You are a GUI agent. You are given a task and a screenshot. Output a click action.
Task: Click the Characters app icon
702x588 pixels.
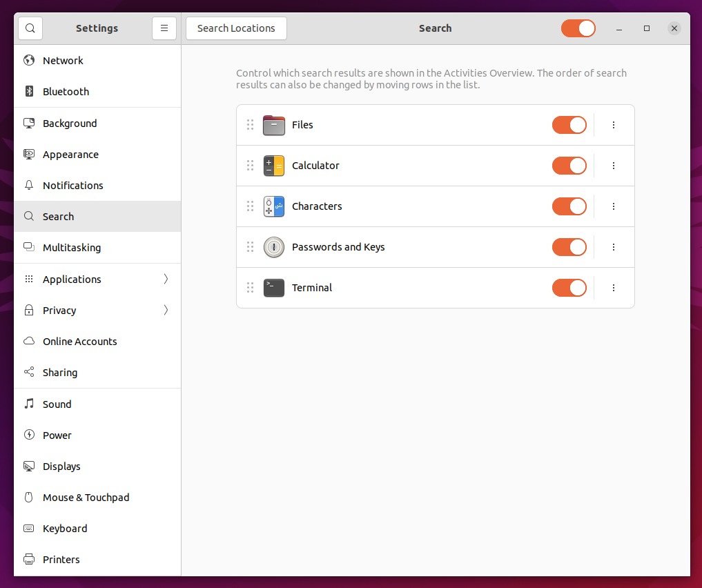273,206
